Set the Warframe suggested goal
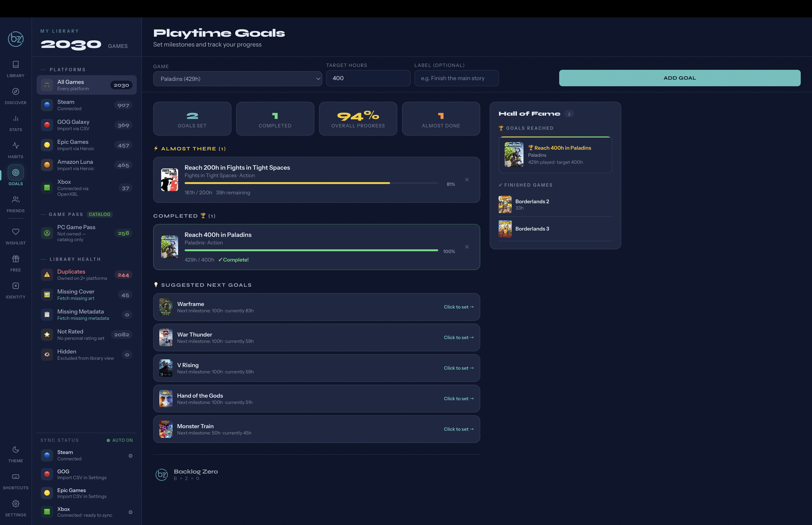This screenshot has width=812, height=525. pos(459,307)
